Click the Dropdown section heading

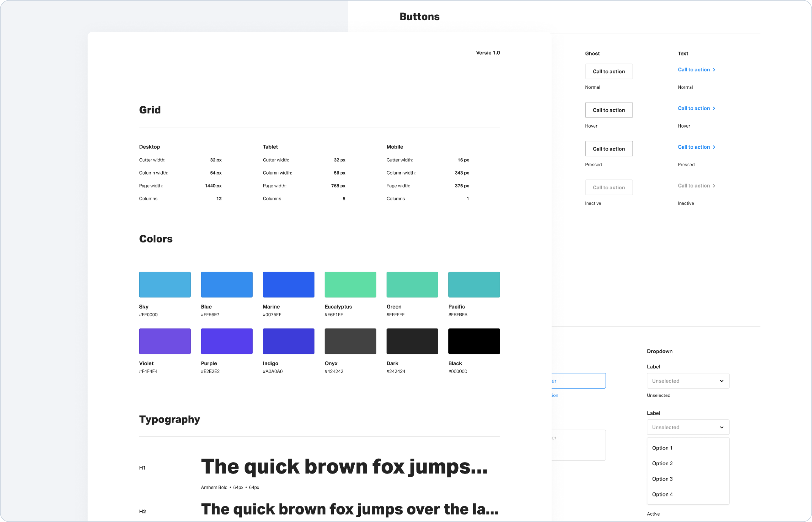[659, 351]
